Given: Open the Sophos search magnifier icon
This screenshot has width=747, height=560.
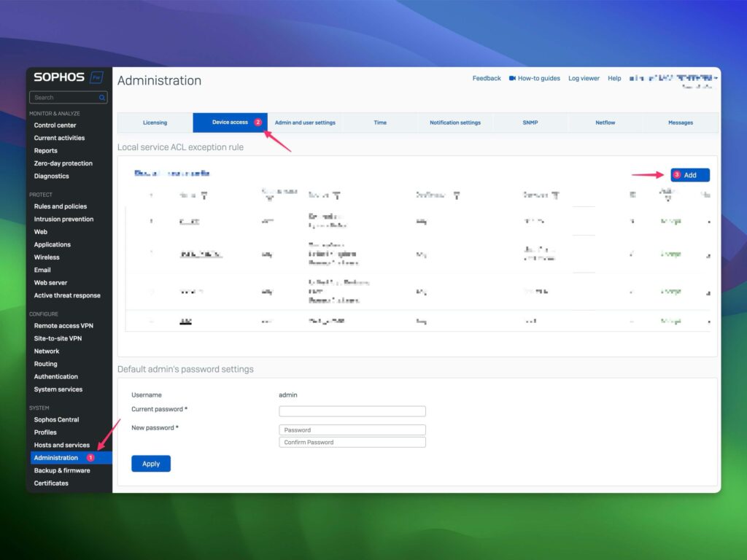Looking at the screenshot, I should click(101, 97).
